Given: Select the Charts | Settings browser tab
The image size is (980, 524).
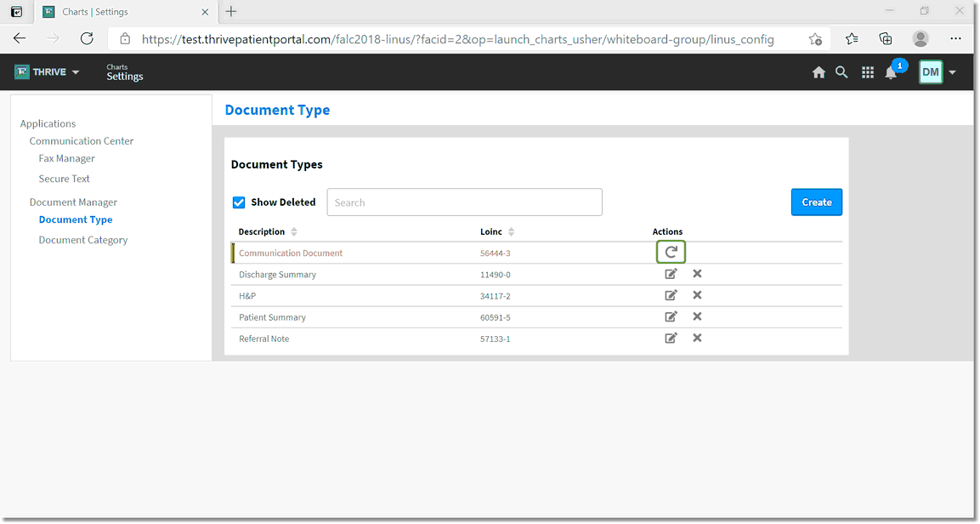Looking at the screenshot, I should pos(125,12).
